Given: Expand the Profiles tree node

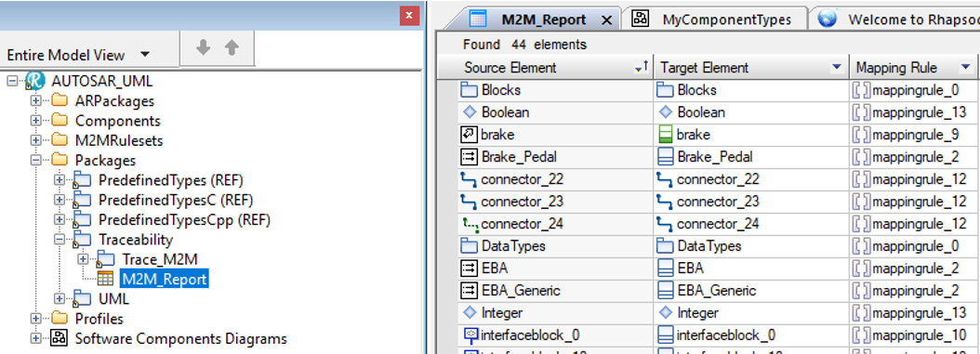Looking at the screenshot, I should point(36,319).
